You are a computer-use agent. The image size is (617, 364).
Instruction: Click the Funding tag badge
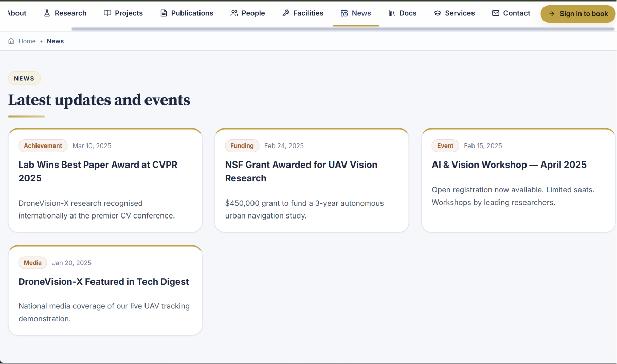tap(242, 146)
